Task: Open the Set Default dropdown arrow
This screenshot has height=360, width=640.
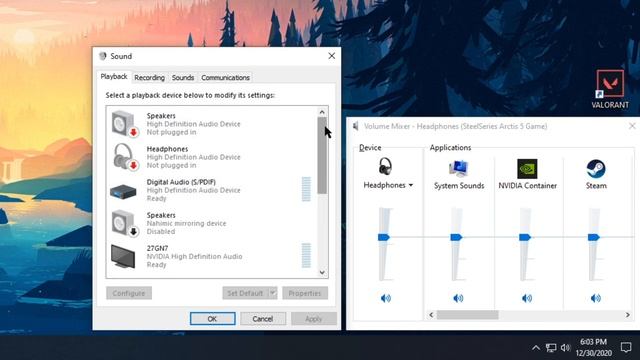Action: coord(273,293)
